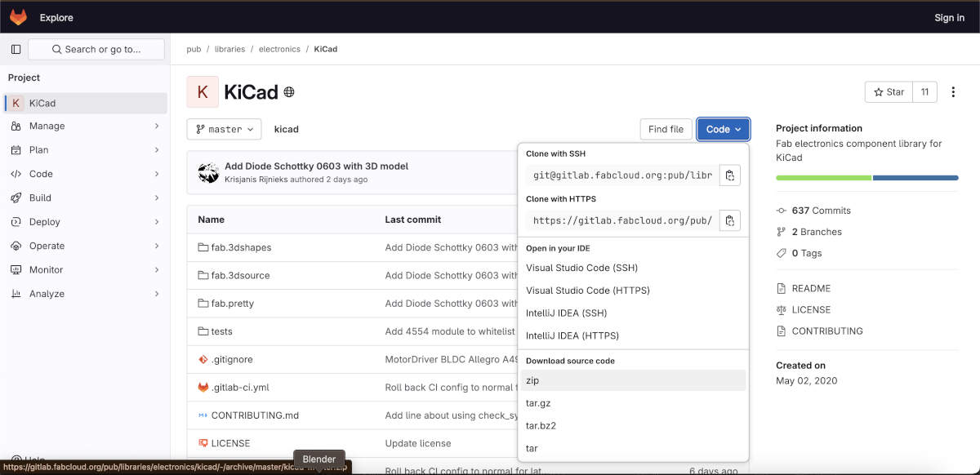The width and height of the screenshot is (980, 475).
Task: Choose Visual Studio Code (HTTPS)
Action: tap(633, 291)
